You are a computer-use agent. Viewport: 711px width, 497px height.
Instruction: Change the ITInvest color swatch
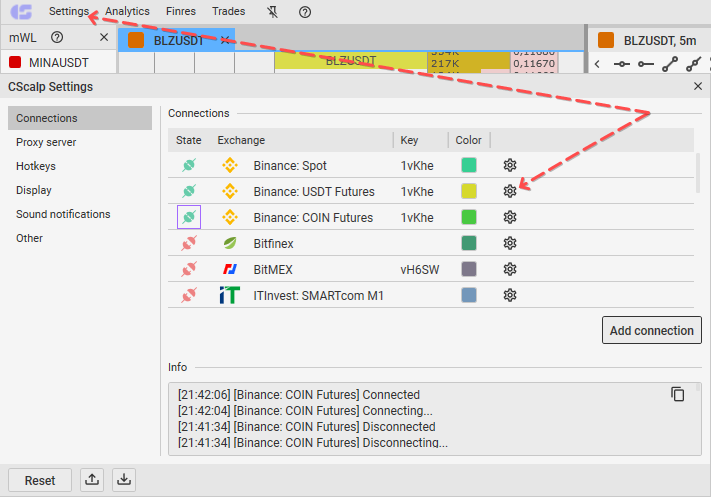coord(469,295)
